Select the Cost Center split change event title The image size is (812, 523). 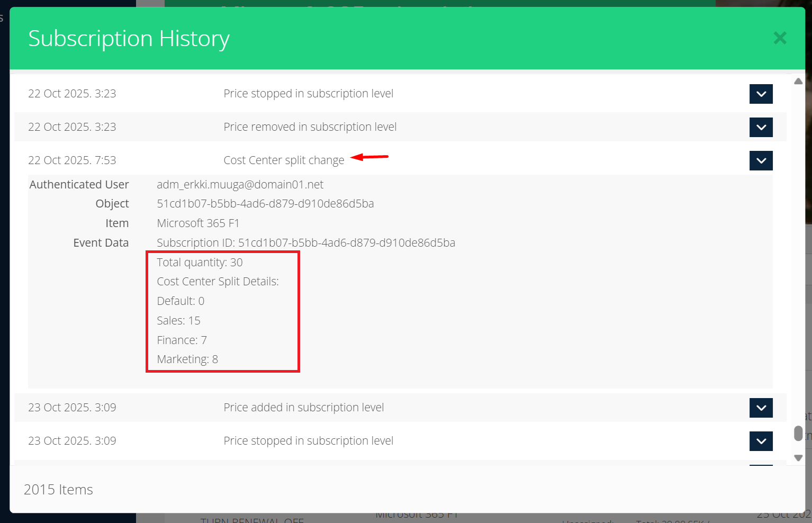point(284,160)
